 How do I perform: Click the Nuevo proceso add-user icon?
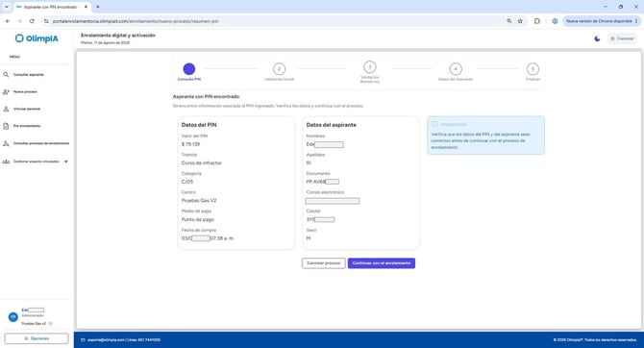coord(6,92)
